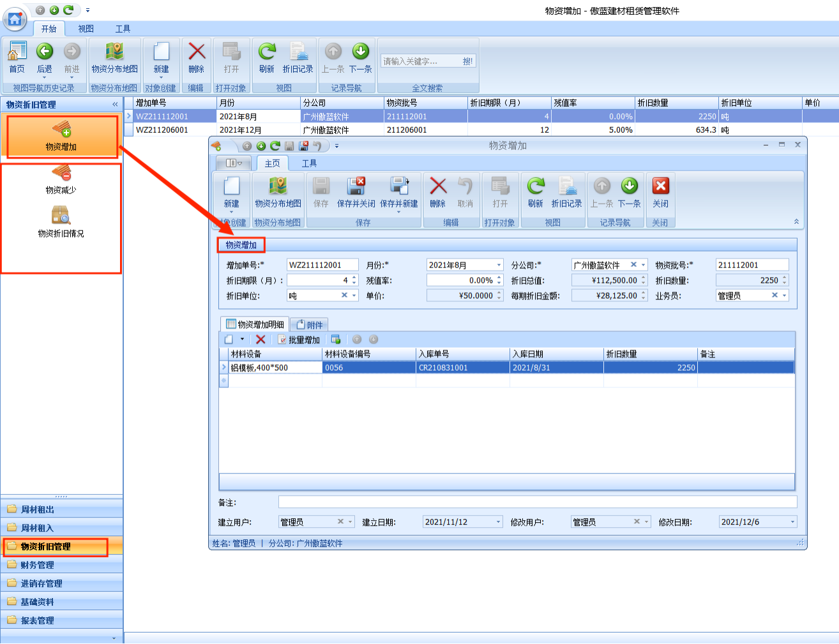Open new-row dropdown arrow in detail toolbar
Image resolution: width=839 pixels, height=644 pixels.
click(242, 340)
